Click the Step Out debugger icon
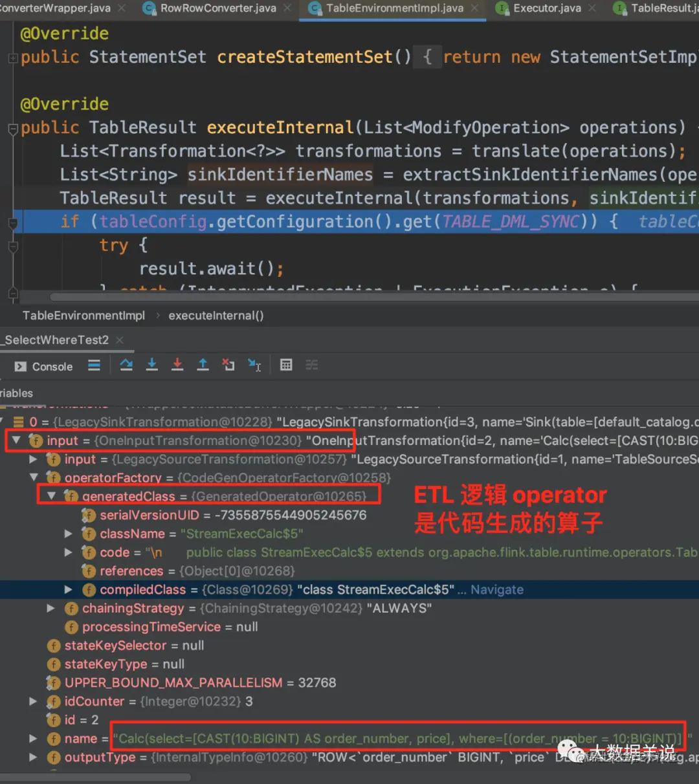Viewport: 699px width, 784px height. [x=203, y=365]
